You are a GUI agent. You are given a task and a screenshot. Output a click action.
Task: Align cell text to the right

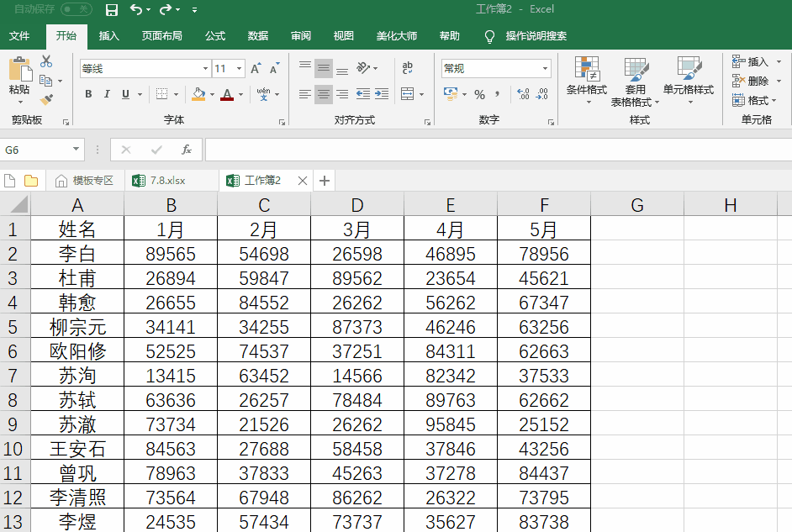(342, 94)
